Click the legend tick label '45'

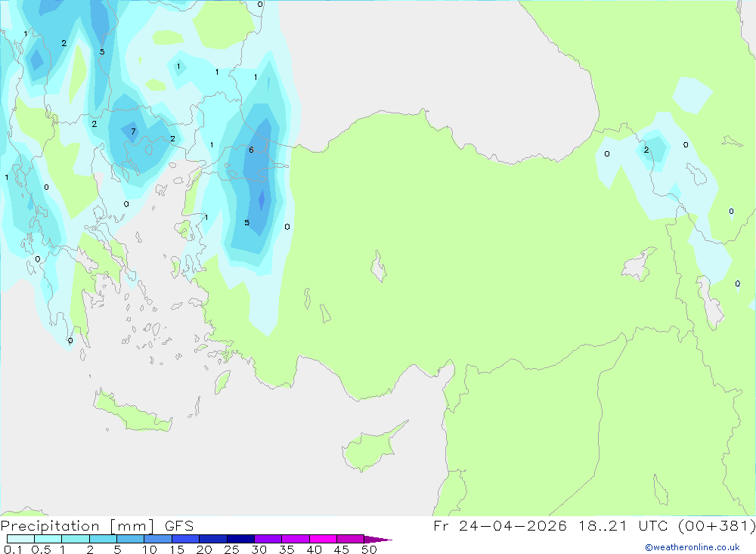342,549
